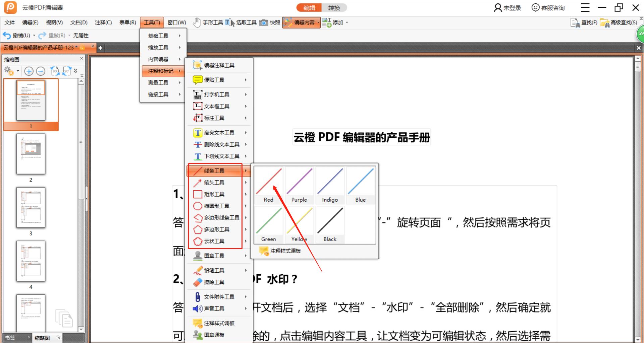The image size is (644, 343).
Task: Switch to the 书签 tab at the bottom
Action: click(10, 338)
